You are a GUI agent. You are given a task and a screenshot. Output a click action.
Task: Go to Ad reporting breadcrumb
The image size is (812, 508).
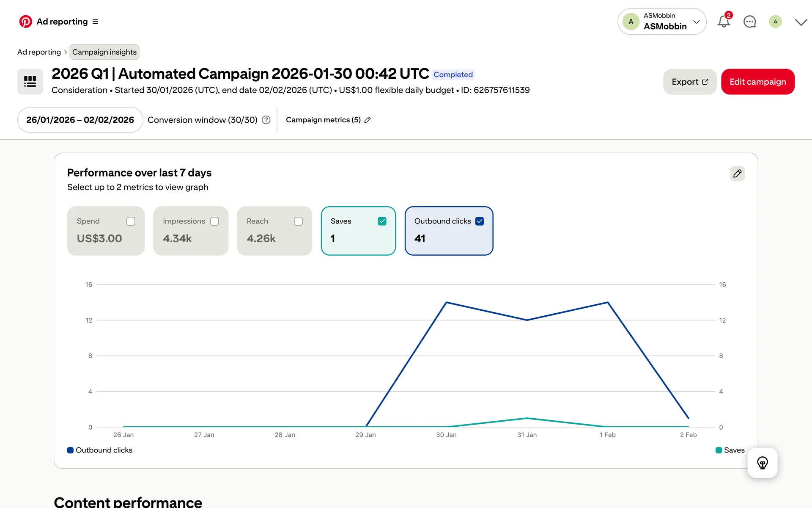pos(39,52)
